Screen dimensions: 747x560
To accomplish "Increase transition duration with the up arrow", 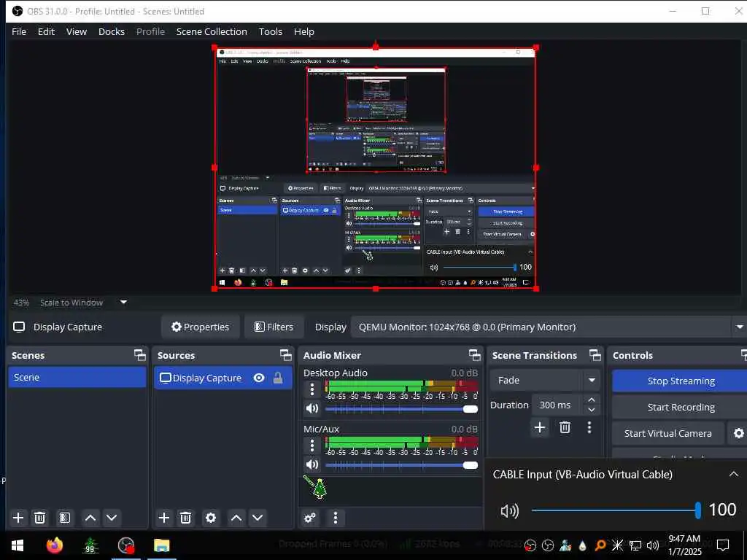I will tap(591, 400).
